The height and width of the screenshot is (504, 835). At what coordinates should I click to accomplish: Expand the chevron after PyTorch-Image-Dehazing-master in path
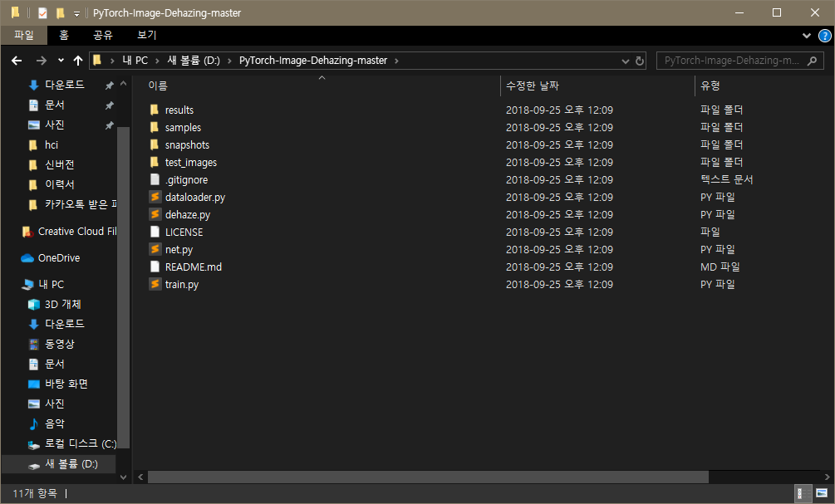[x=396, y=61]
